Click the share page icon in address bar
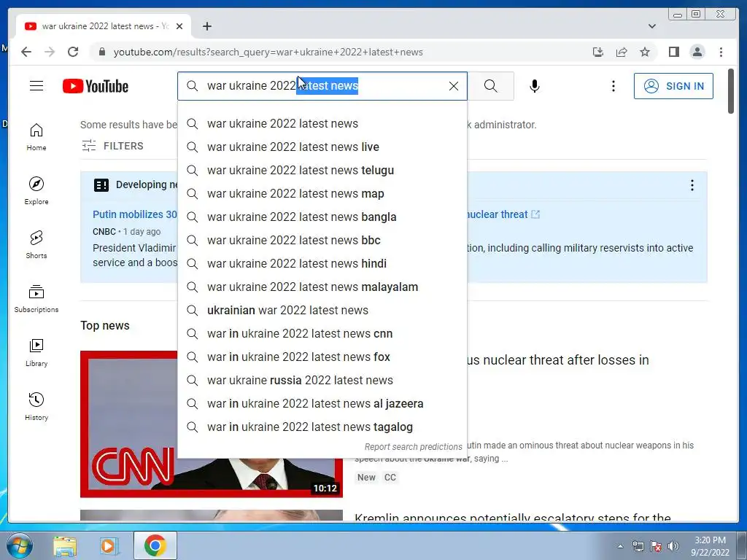This screenshot has width=747, height=560. coord(622,52)
